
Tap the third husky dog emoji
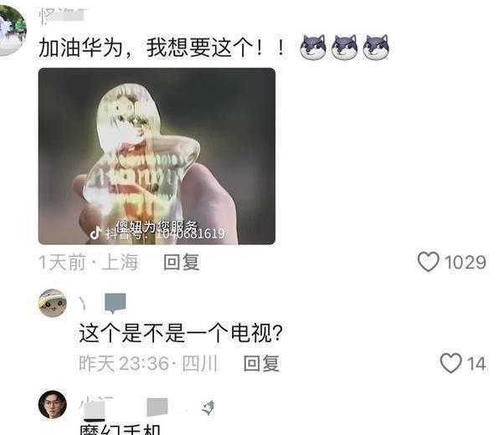coord(376,47)
